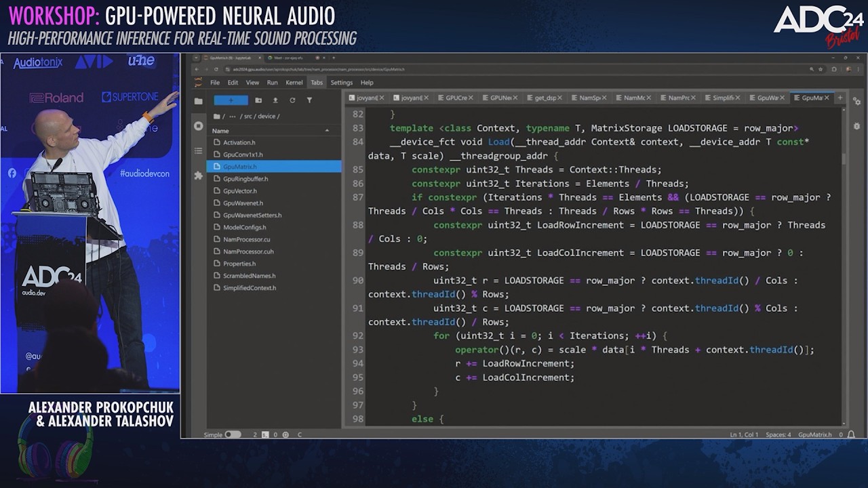Viewport: 868px width, 488px height.
Task: Click the kernels count icon in status bar
Action: pos(285,434)
